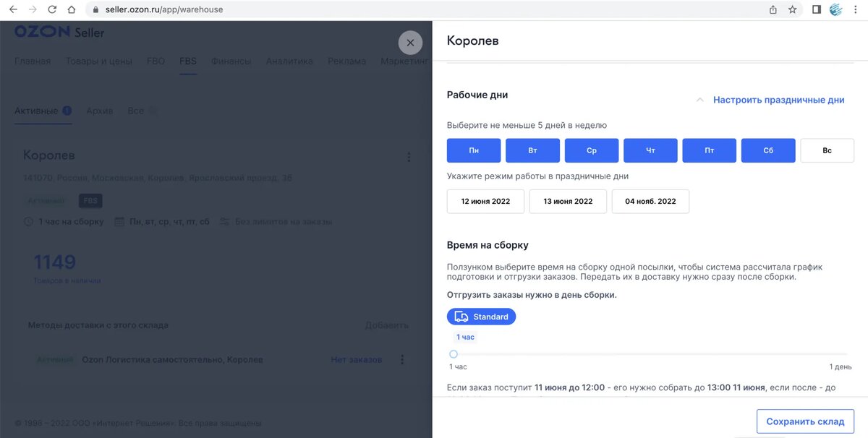Open the Финансы menu item
Viewport: 868px width, 438px height.
pos(231,61)
